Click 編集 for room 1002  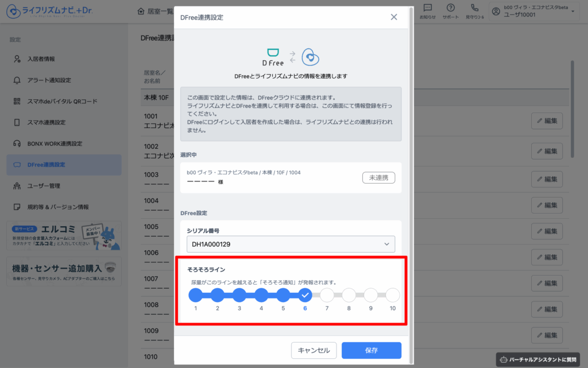tap(547, 151)
